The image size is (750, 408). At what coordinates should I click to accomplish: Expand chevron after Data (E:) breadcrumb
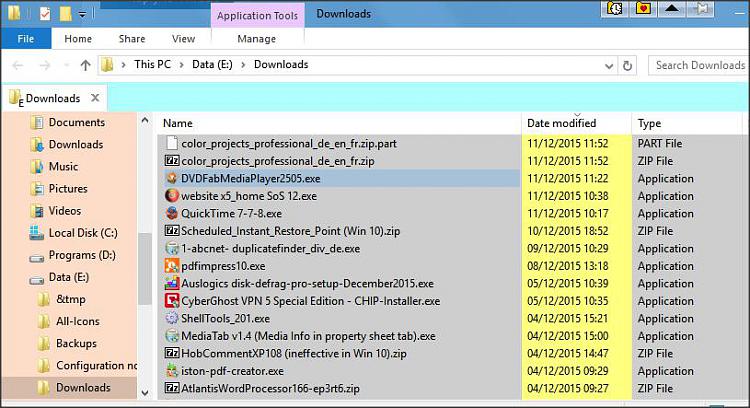[x=243, y=65]
